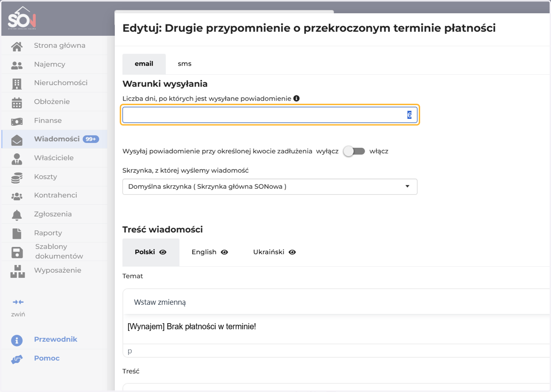Screen dimensions: 551x392
Task: Click the Wiadomości envelope icon
Action: 17,140
